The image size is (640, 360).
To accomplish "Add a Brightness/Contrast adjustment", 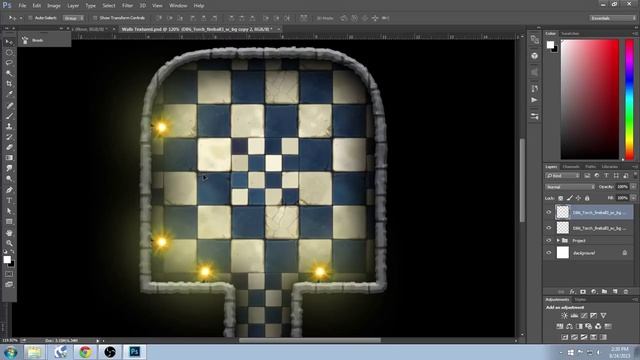I will [564, 316].
